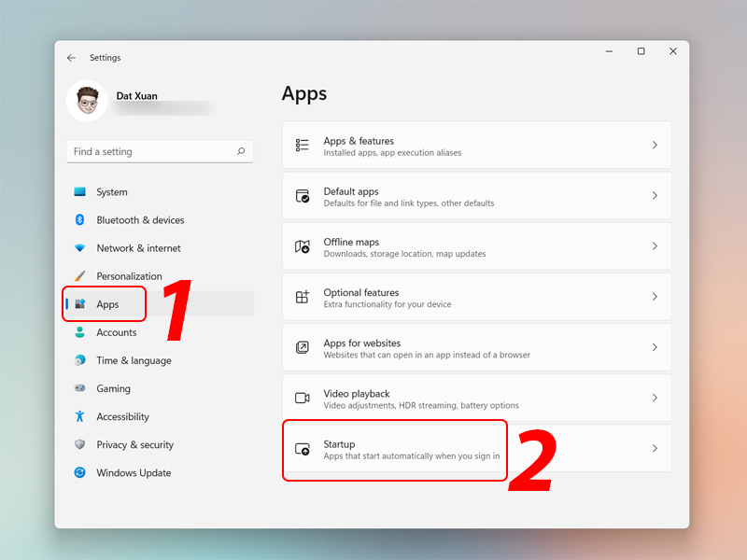
Task: Go to Bluetooth & devices
Action: (140, 220)
